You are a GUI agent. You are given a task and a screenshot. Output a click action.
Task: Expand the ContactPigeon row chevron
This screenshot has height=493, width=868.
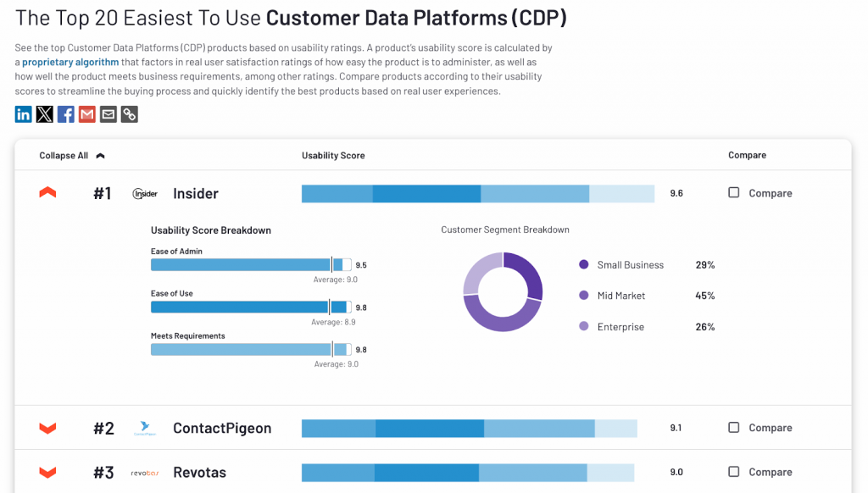pos(48,429)
